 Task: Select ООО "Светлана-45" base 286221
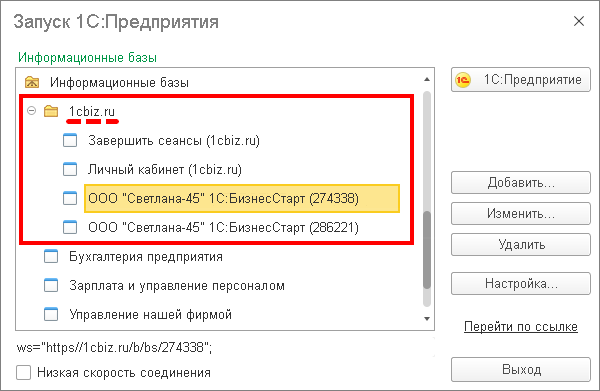223,227
